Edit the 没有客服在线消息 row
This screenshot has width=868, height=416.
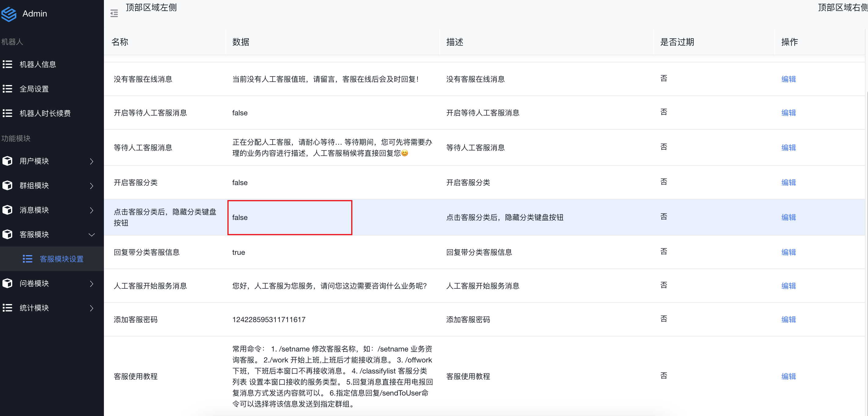pyautogui.click(x=788, y=79)
